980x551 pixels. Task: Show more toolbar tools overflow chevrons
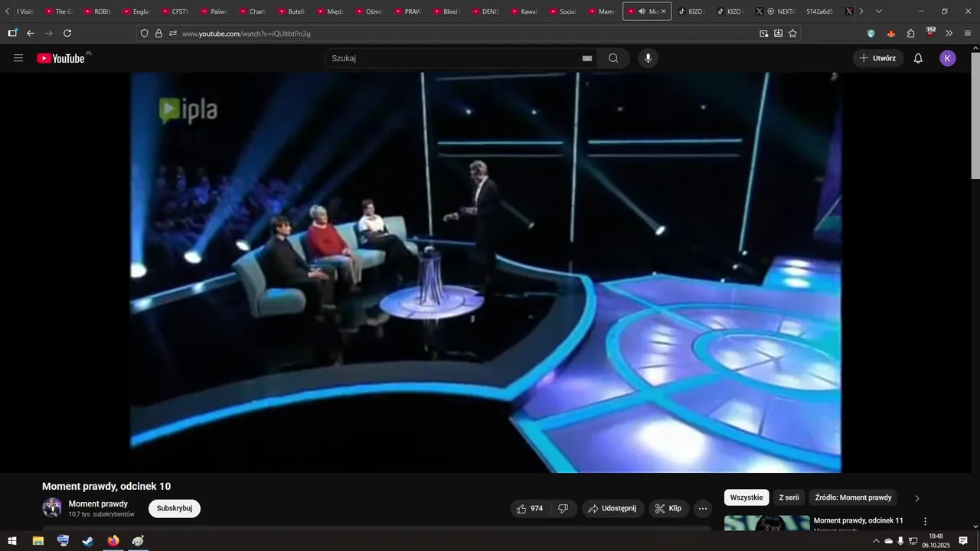(x=949, y=34)
